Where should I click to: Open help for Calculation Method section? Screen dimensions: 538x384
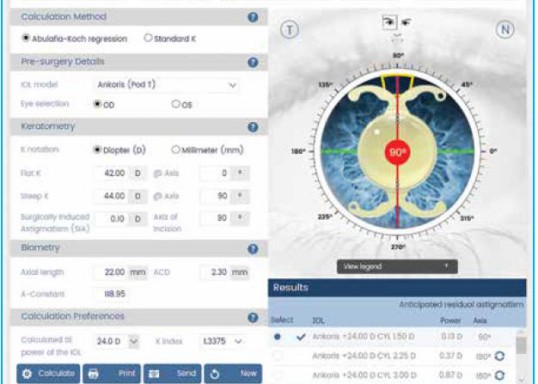pos(253,17)
